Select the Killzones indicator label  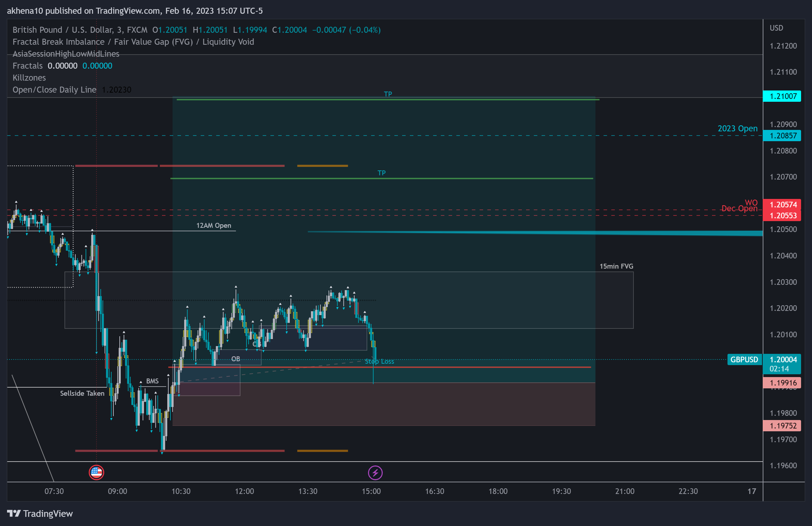point(29,78)
